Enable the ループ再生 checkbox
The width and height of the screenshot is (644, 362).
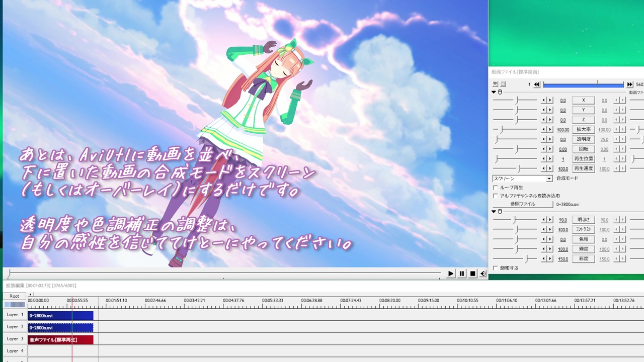coord(496,188)
